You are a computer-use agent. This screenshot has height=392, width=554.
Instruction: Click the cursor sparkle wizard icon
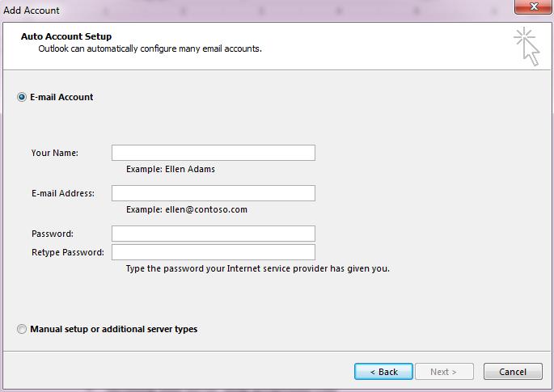(x=527, y=47)
